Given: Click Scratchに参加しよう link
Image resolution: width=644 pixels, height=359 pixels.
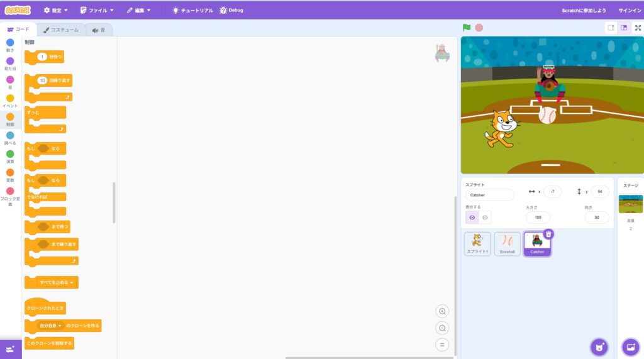Looking at the screenshot, I should [x=584, y=10].
